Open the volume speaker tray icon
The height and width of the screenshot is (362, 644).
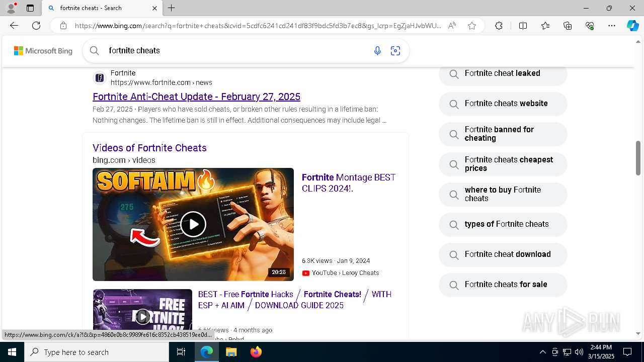(x=579, y=352)
